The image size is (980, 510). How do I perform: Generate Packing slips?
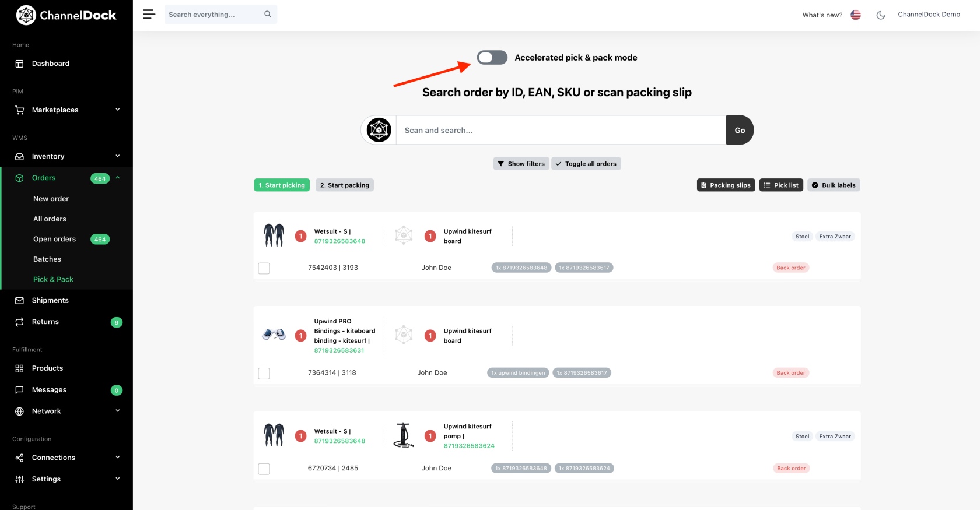[726, 185]
